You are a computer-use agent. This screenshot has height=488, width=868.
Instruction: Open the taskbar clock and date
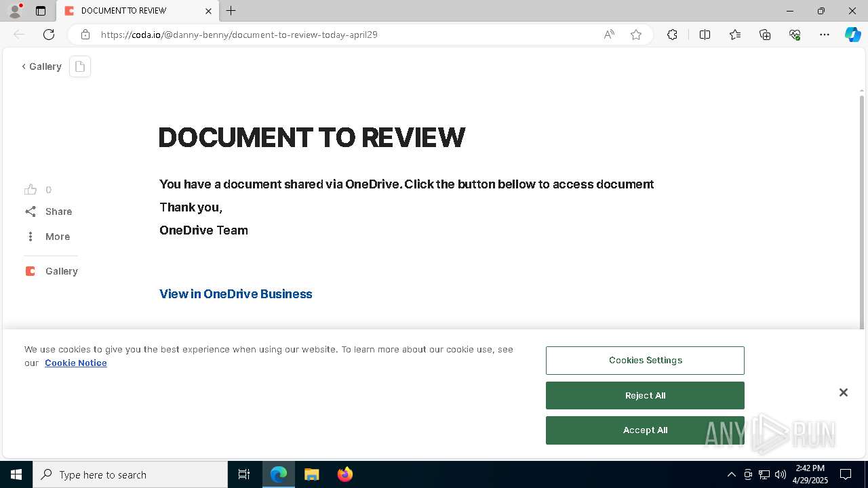pos(810,474)
